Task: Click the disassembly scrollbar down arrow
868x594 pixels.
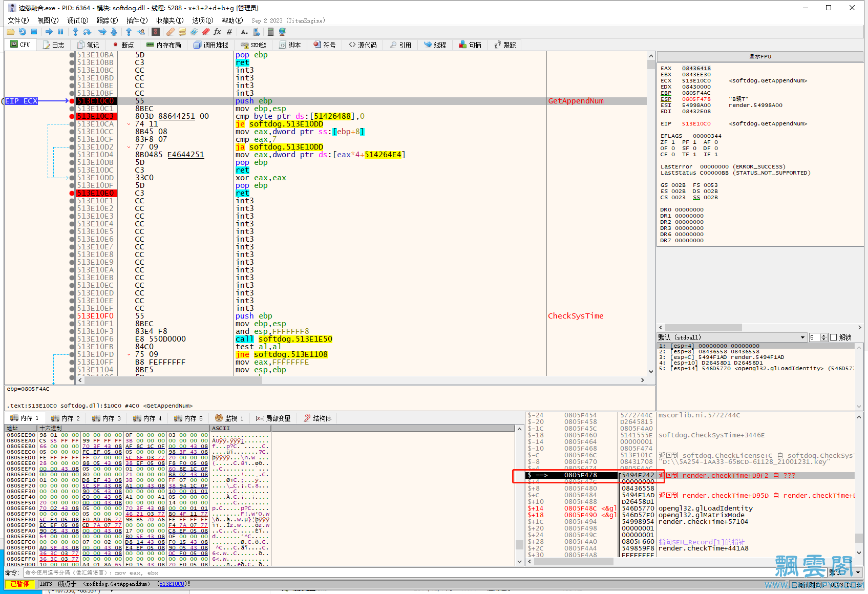Action: [651, 372]
